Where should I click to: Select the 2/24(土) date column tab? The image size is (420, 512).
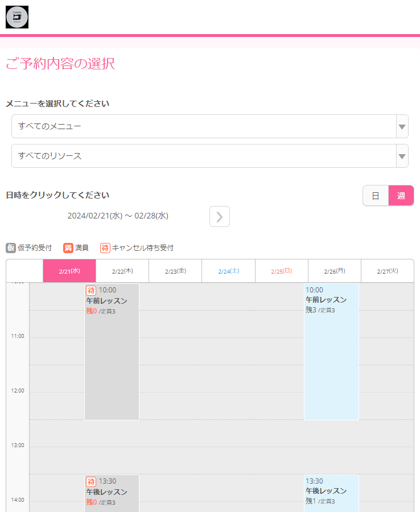click(x=228, y=271)
